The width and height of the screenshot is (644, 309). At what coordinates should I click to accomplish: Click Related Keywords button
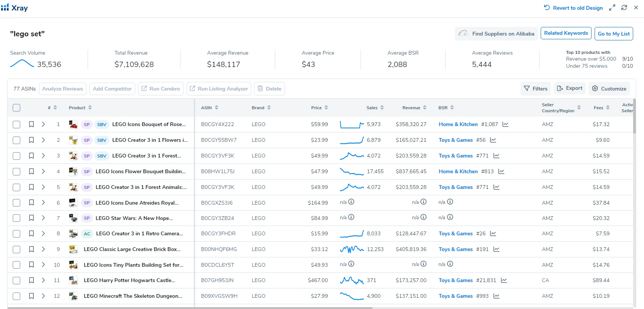[x=566, y=33]
